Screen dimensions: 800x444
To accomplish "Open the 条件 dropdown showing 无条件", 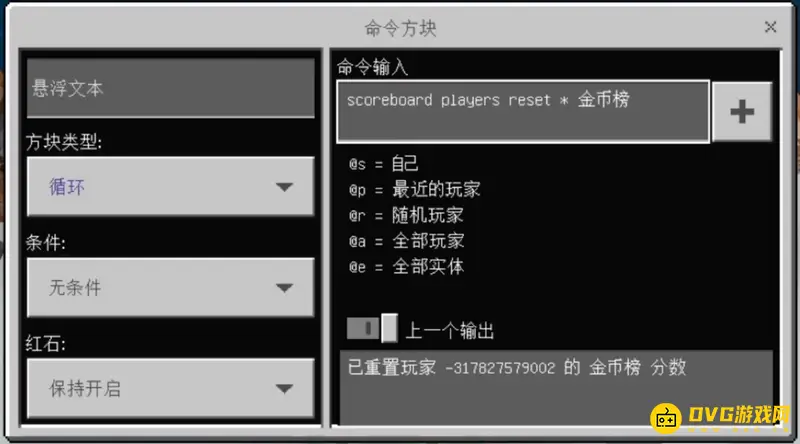I will pyautogui.click(x=170, y=287).
